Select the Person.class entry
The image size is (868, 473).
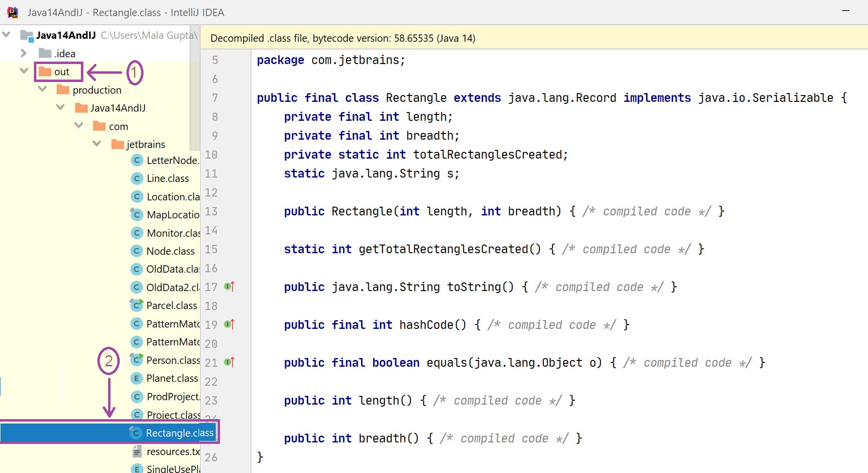point(173,360)
